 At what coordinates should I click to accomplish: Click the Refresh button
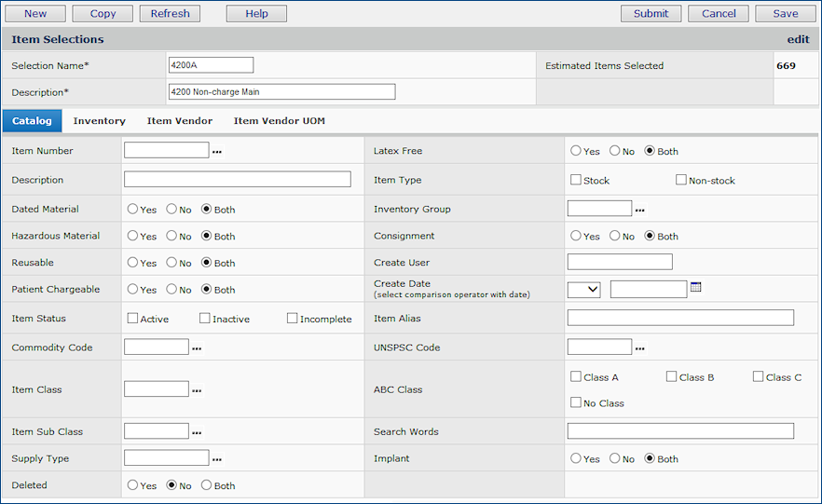[x=170, y=14]
